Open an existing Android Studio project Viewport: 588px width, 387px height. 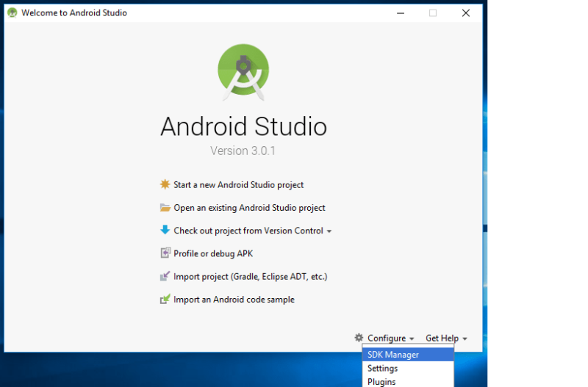click(x=249, y=208)
